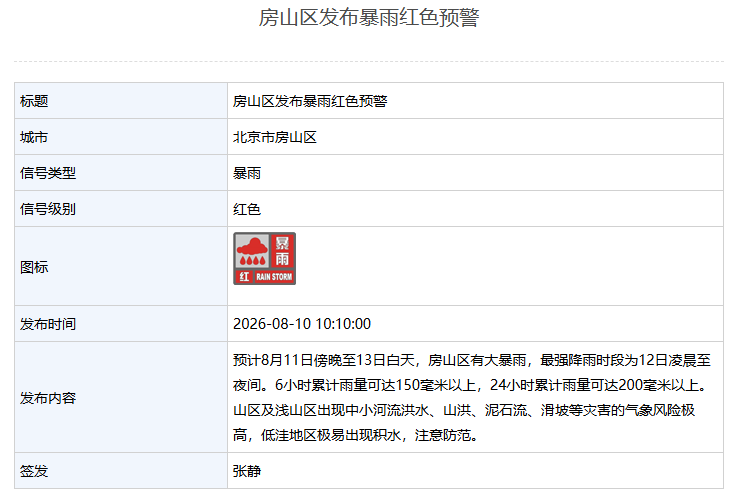This screenshot has height=499, width=736.
Task: Select the 标题 label cell
Action: click(x=121, y=101)
